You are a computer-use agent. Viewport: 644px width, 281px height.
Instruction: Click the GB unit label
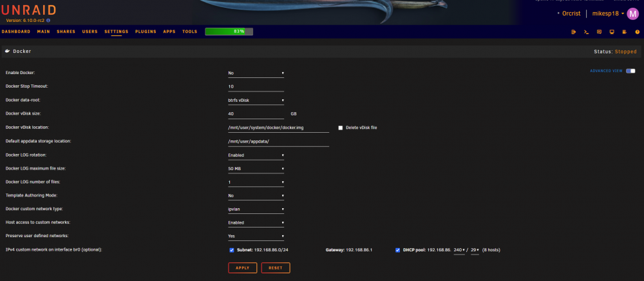[x=294, y=114]
